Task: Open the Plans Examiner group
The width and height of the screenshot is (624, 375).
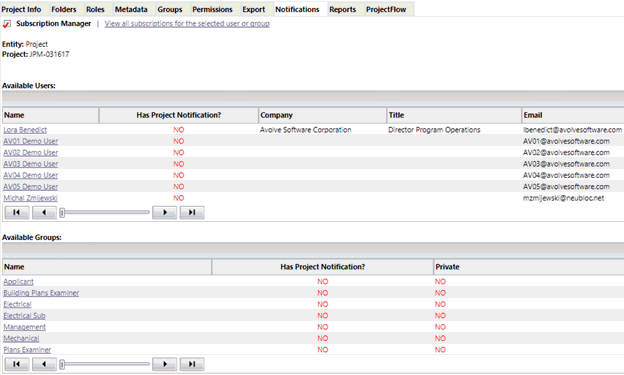Action: click(x=27, y=350)
